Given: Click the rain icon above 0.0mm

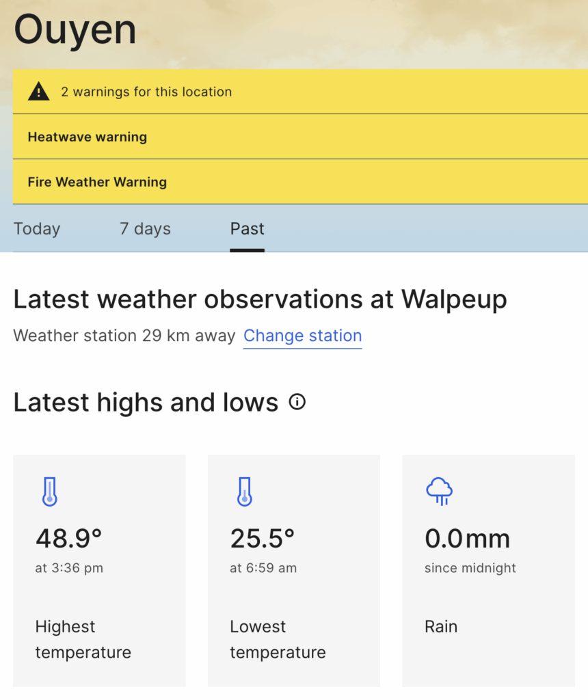Looking at the screenshot, I should click(438, 490).
